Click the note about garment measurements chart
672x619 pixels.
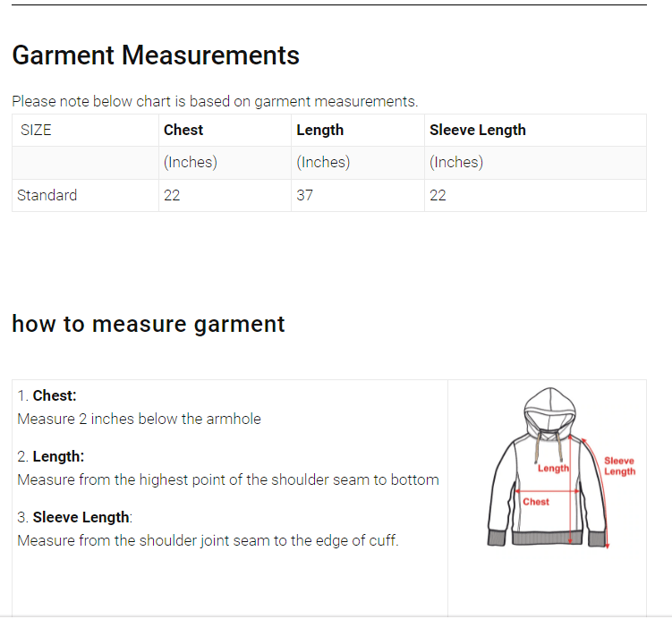[215, 101]
